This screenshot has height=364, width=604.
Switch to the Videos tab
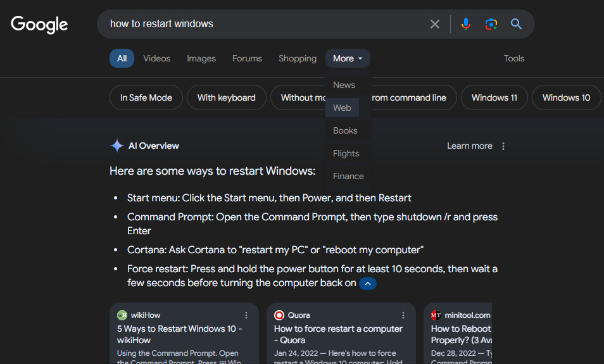156,58
